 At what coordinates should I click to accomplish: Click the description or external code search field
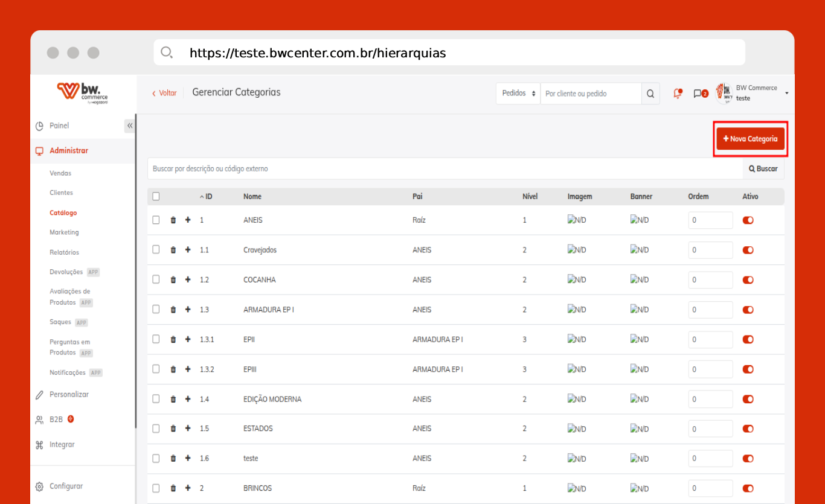[x=445, y=169]
